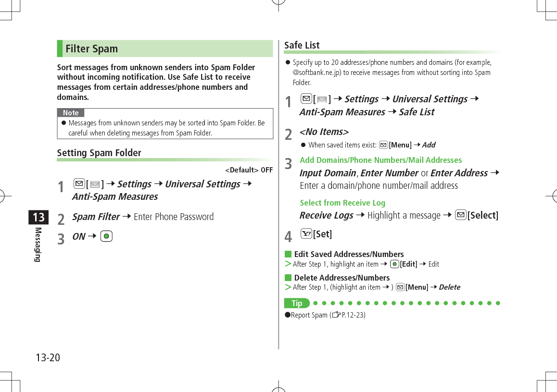Click the green center key icon before [Edit]
This screenshot has width=557, height=392.
coord(394,264)
